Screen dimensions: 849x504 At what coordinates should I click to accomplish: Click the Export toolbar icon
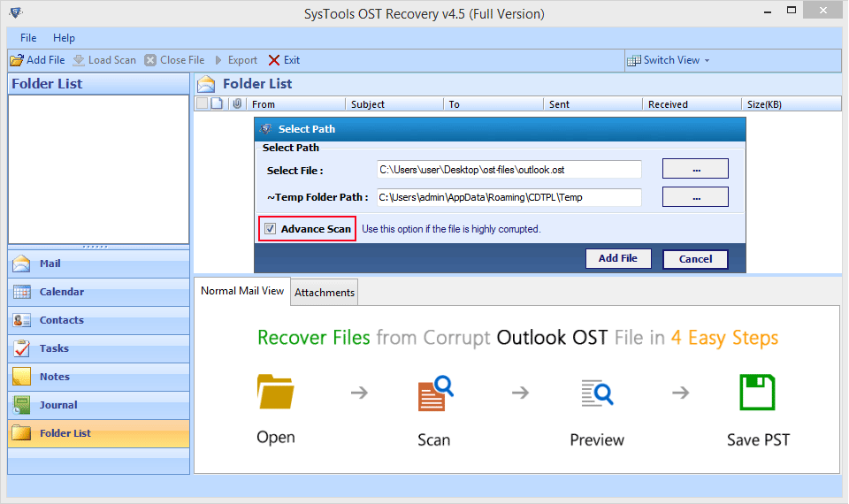pos(219,60)
